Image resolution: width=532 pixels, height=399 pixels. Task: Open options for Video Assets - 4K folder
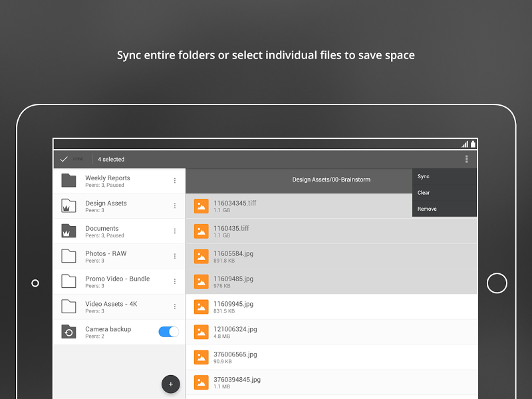175,307
